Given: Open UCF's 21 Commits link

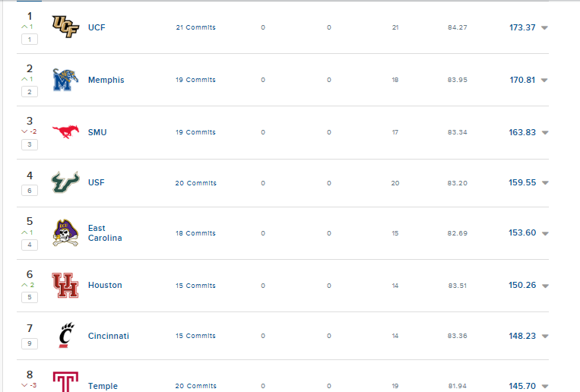Looking at the screenshot, I should click(195, 27).
